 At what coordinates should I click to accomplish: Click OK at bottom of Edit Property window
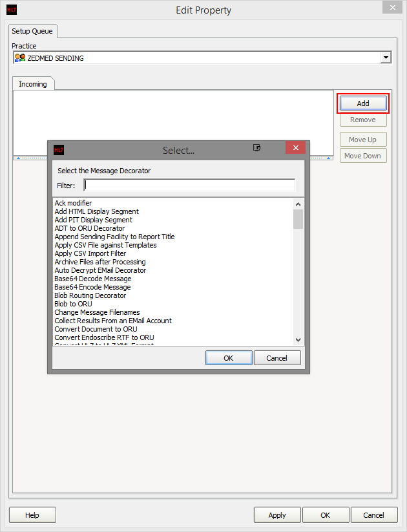(326, 515)
